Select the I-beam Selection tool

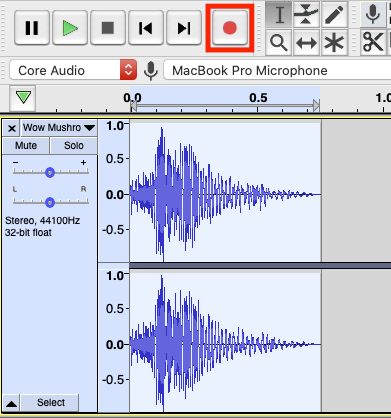tap(279, 14)
